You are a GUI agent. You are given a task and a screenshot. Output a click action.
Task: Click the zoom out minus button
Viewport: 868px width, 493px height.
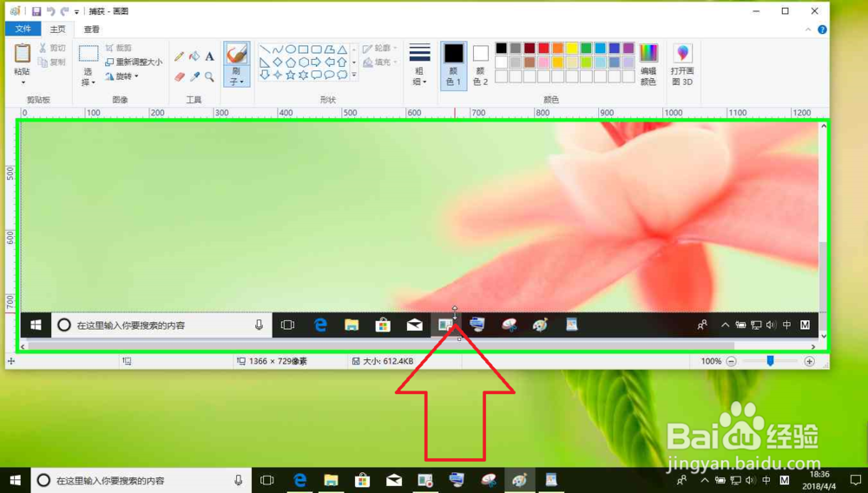pyautogui.click(x=731, y=361)
